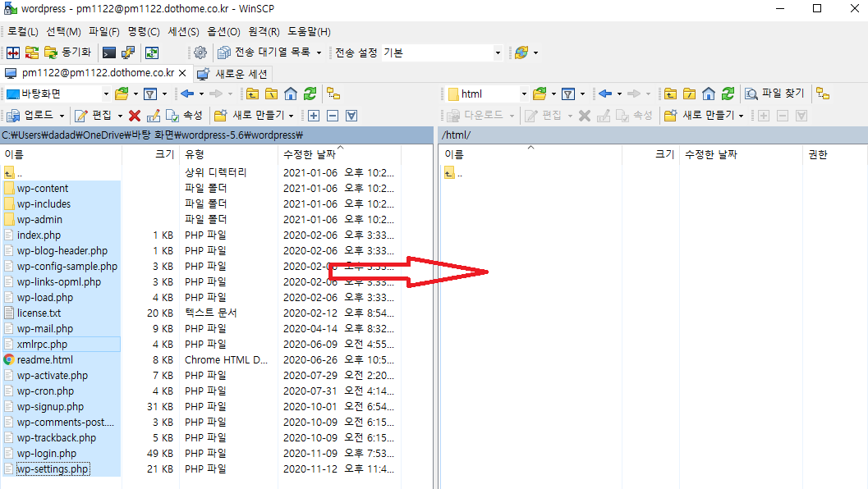
Task: Click the local 편집 edit button
Action: (93, 115)
